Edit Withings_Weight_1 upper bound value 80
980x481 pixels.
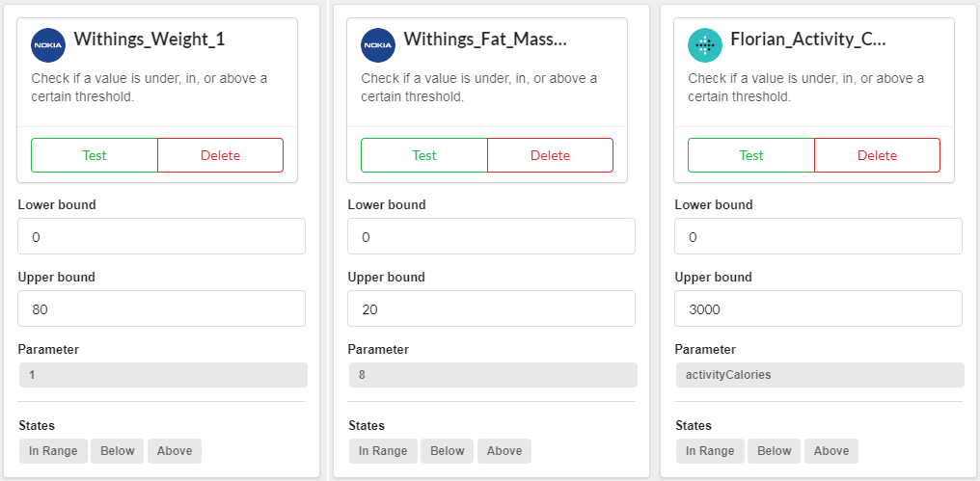click(161, 309)
